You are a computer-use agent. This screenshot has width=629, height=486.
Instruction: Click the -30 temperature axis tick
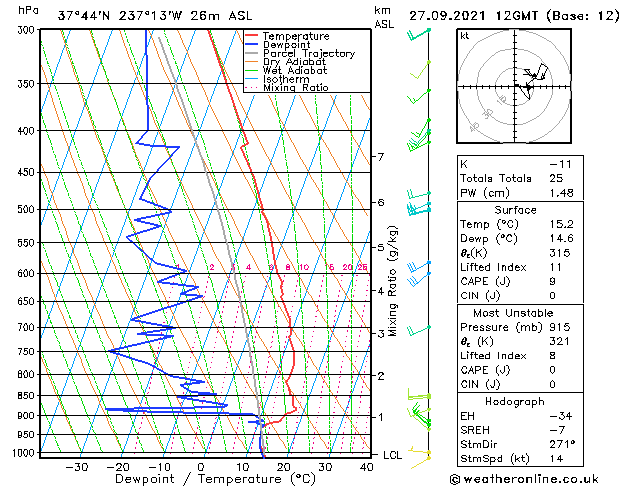click(77, 467)
